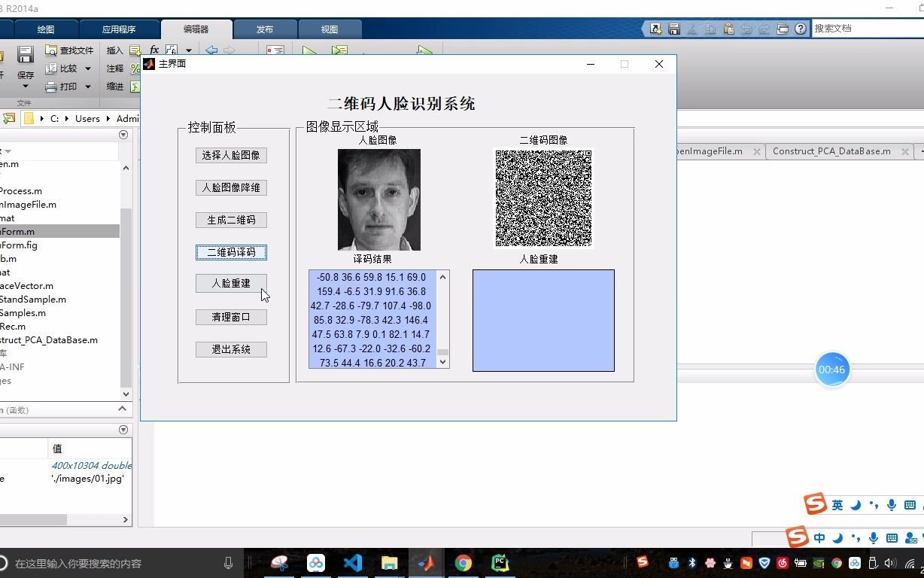Viewport: 924px width, 578px height.
Task: Open the 比较 compare dropdown arrow
Action: pos(87,68)
